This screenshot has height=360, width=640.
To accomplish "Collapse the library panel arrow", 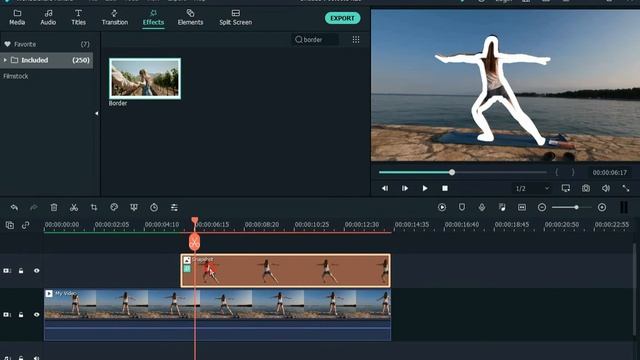I will tap(97, 113).
